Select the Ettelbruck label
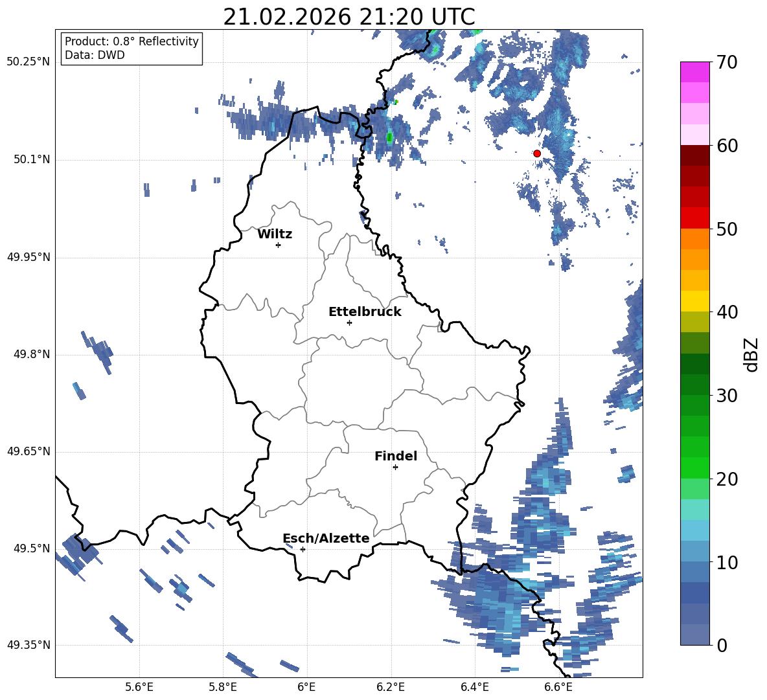Viewport: 767px width, 700px height. tap(365, 312)
